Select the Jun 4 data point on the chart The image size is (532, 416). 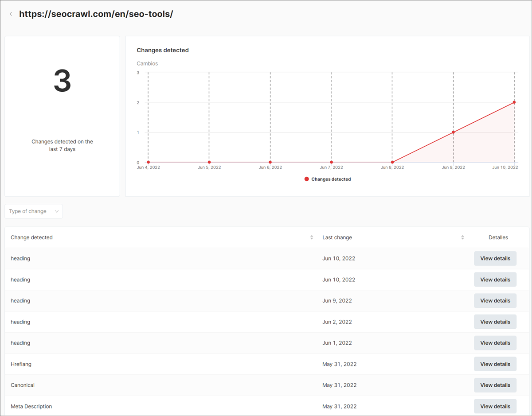click(x=148, y=162)
